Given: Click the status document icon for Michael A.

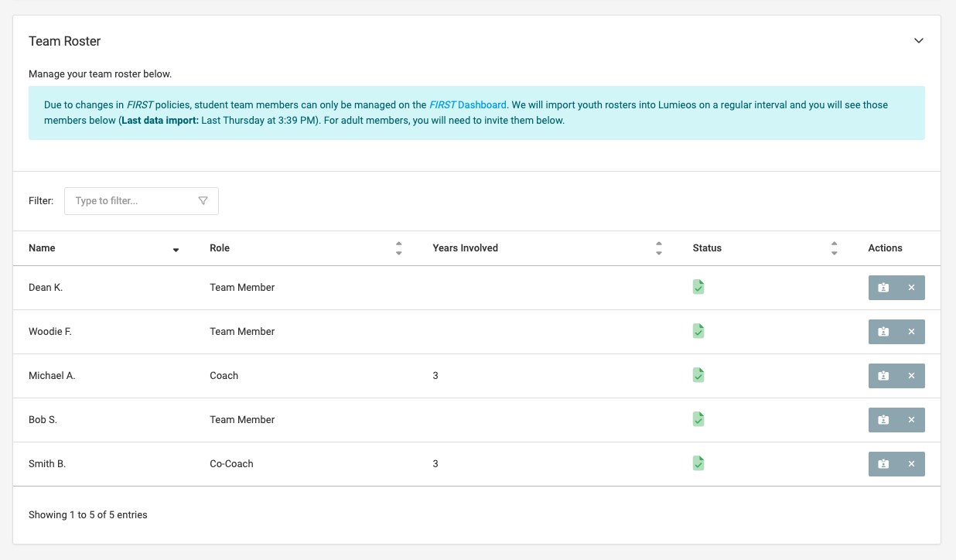Looking at the screenshot, I should 698,375.
